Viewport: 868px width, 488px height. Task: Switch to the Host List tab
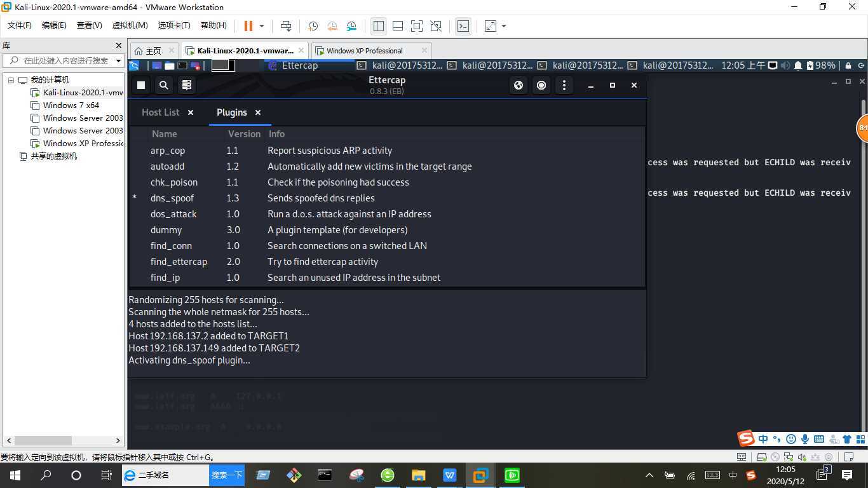click(161, 112)
